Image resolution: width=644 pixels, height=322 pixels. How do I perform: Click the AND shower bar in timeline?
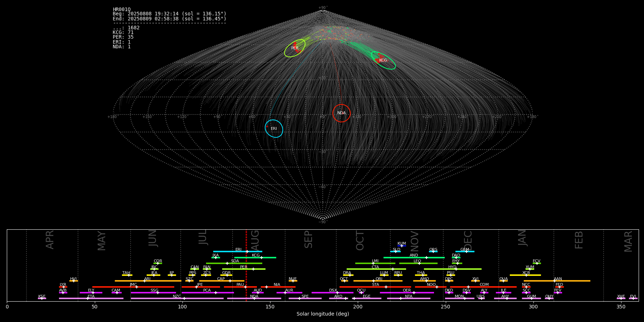pyautogui.click(x=414, y=257)
